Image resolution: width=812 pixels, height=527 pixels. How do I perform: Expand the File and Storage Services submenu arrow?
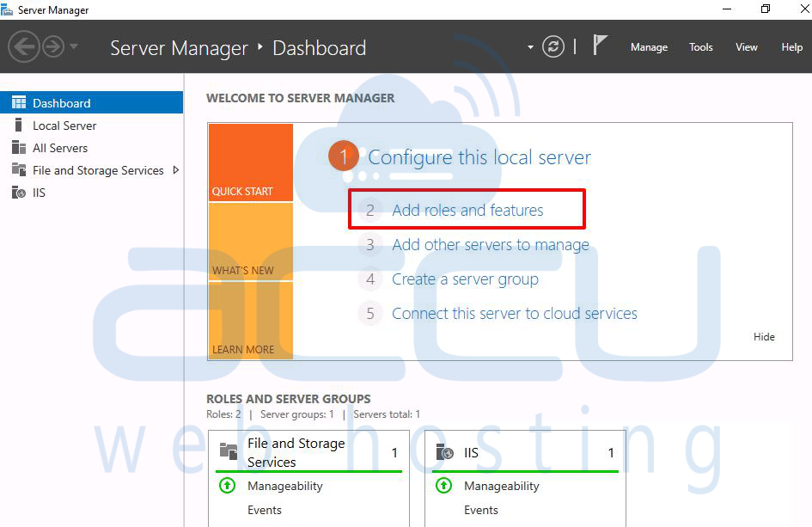pyautogui.click(x=176, y=170)
